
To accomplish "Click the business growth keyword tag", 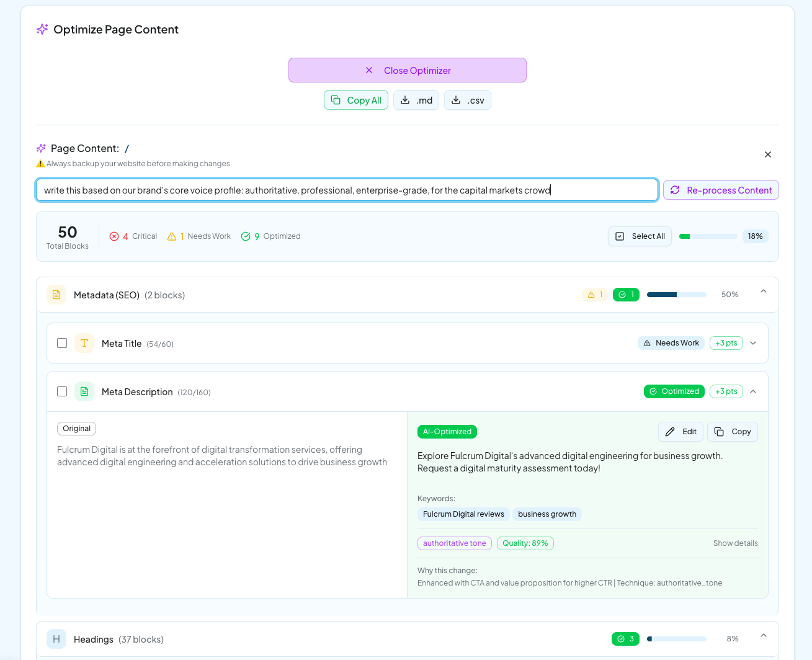I will click(547, 514).
